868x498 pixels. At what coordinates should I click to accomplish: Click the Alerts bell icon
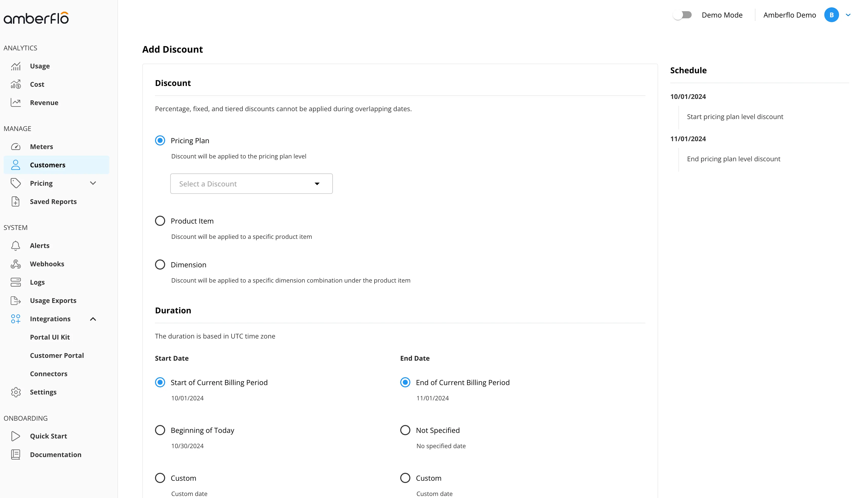(x=16, y=246)
